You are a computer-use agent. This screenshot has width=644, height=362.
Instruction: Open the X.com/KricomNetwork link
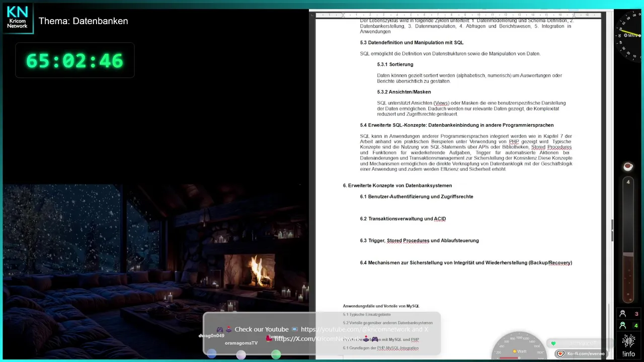pos(318,338)
